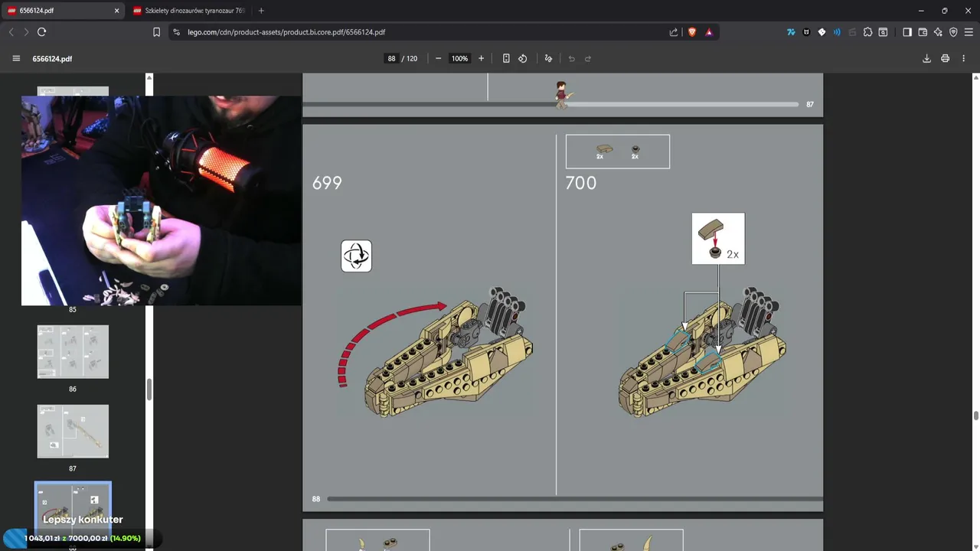The image size is (980, 551).
Task: Click the tab search window icon in toolbar
Action: click(x=883, y=32)
